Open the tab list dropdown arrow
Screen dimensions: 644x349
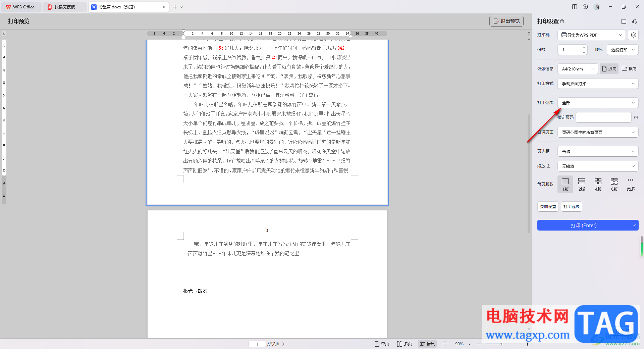182,7
